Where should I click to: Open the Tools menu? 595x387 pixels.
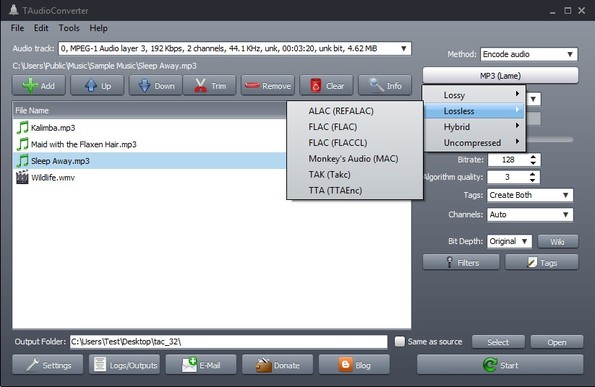(69, 28)
